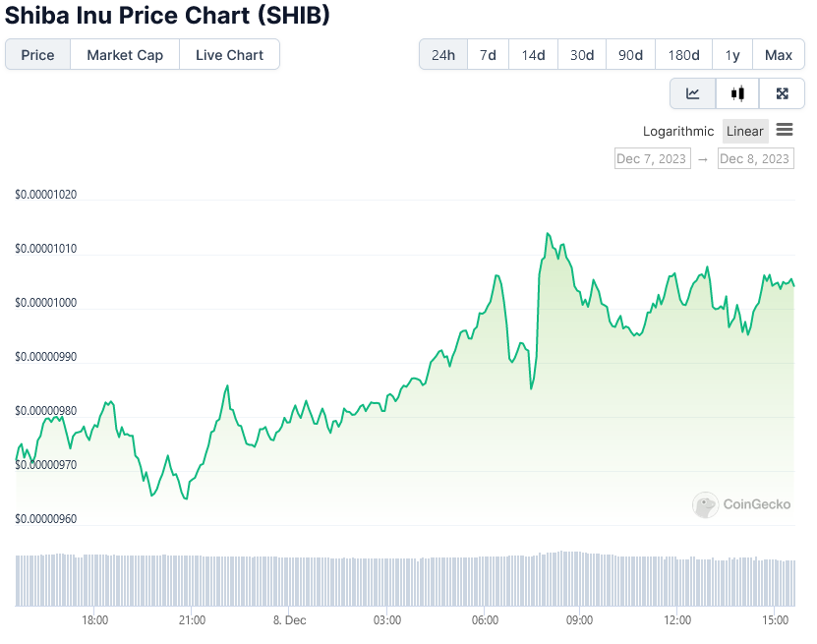Select the 1y range button
817x644 pixels.
click(x=732, y=55)
